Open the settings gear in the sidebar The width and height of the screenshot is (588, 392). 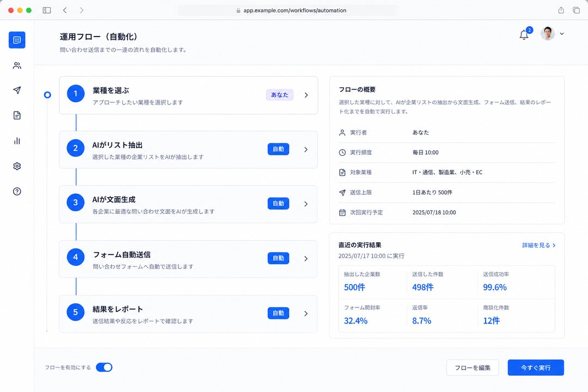(x=17, y=166)
